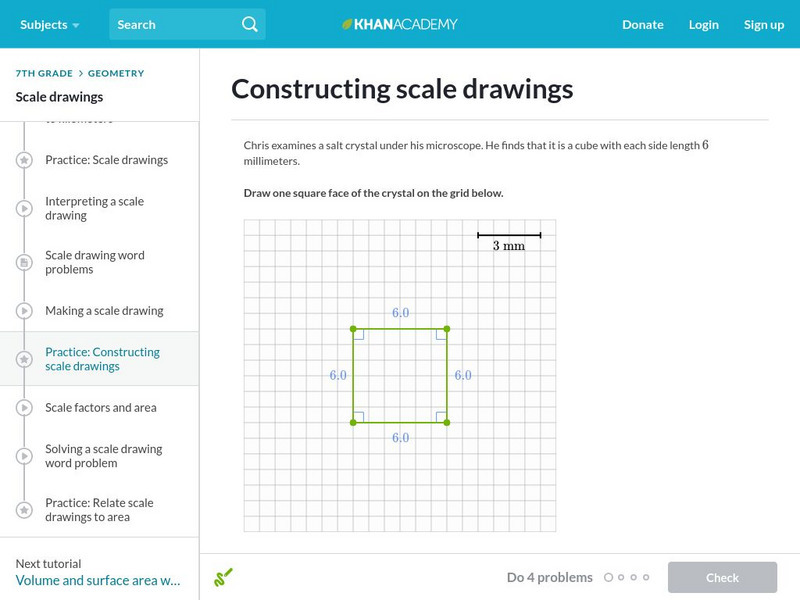
Task: Select the top-left vertex of the green square
Action: pos(353,328)
